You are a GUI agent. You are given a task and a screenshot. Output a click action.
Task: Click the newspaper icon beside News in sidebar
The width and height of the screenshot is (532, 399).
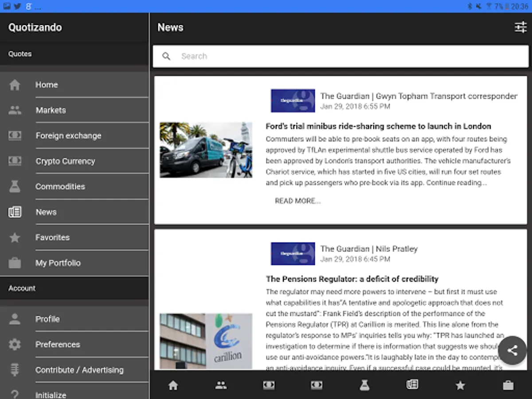coord(15,212)
